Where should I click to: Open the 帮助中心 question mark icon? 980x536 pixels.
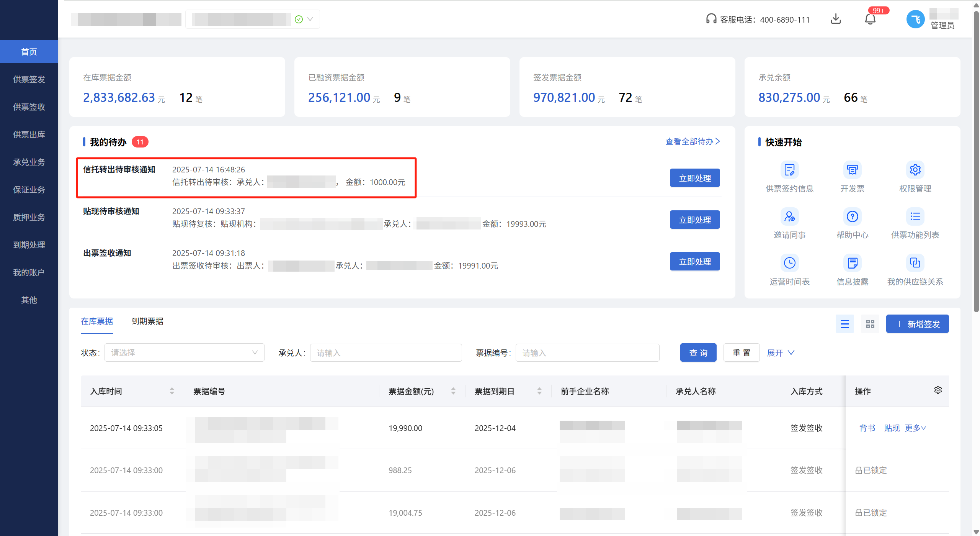[852, 216]
